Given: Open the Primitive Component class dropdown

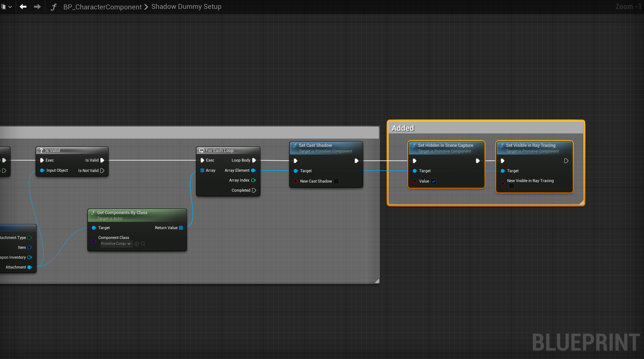Looking at the screenshot, I should (x=116, y=244).
